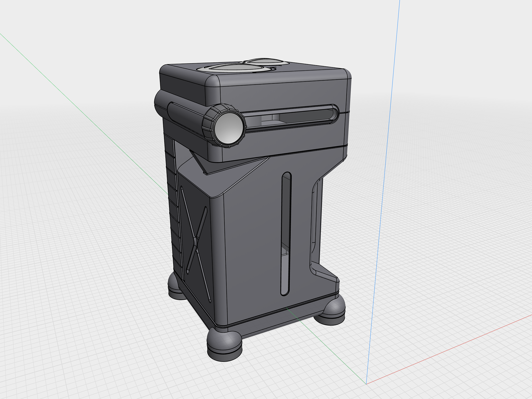Select the round knob's light front face

click(x=229, y=128)
